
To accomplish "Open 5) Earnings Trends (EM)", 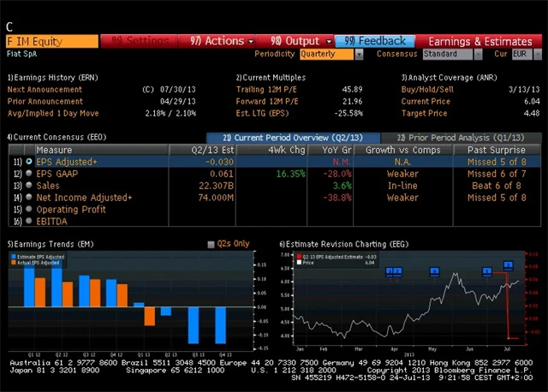I will coord(51,244).
